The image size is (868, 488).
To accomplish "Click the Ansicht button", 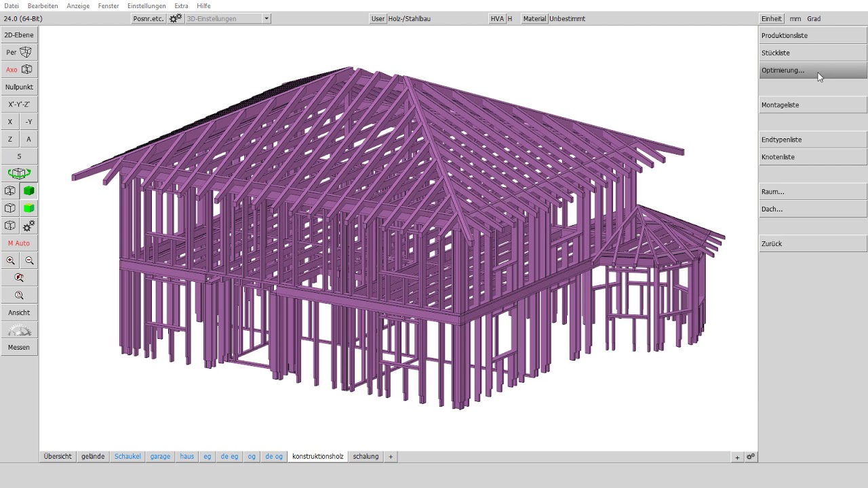I will click(19, 312).
